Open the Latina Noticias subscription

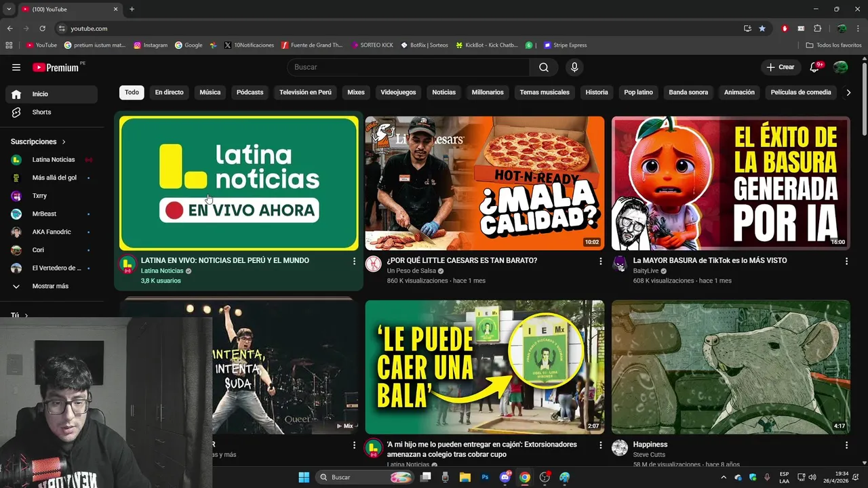click(52, 160)
